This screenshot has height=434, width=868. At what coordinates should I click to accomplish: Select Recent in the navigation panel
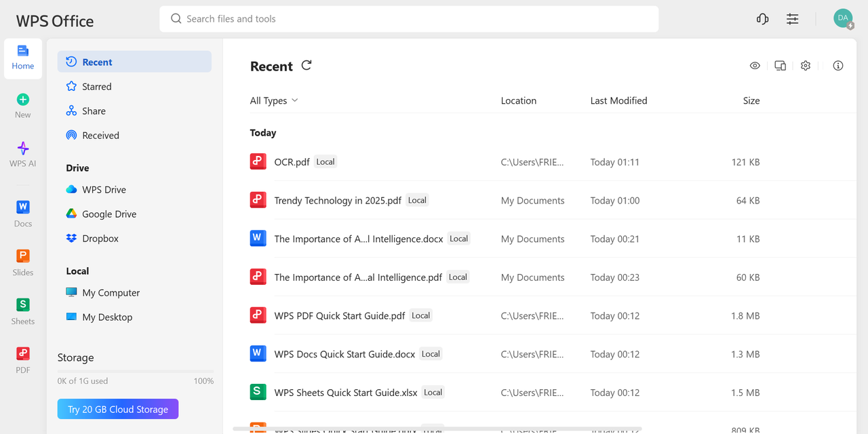(134, 62)
